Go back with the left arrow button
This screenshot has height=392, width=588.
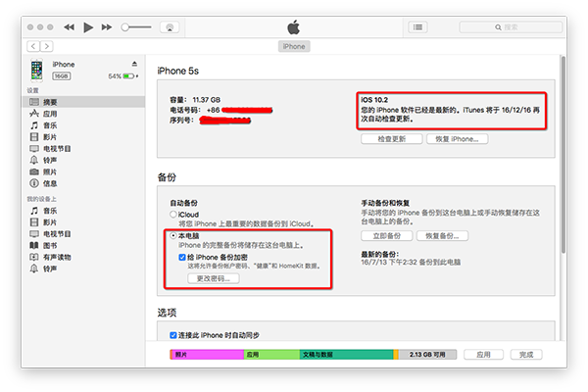click(33, 46)
